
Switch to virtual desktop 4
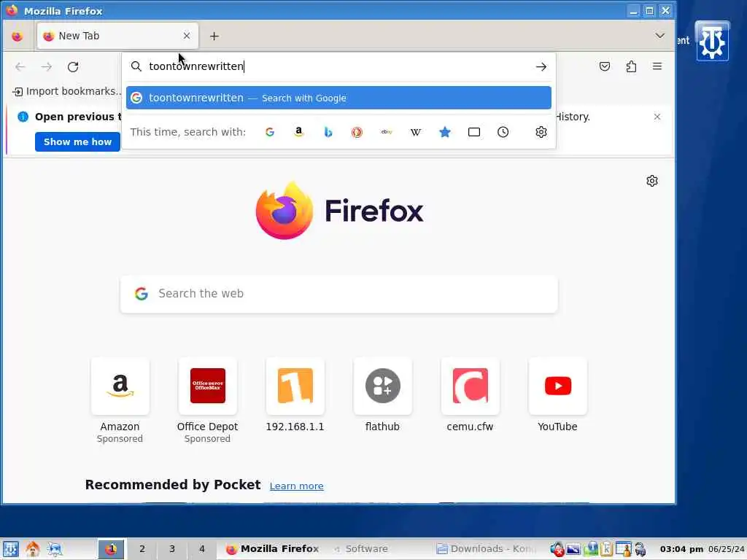(x=202, y=549)
